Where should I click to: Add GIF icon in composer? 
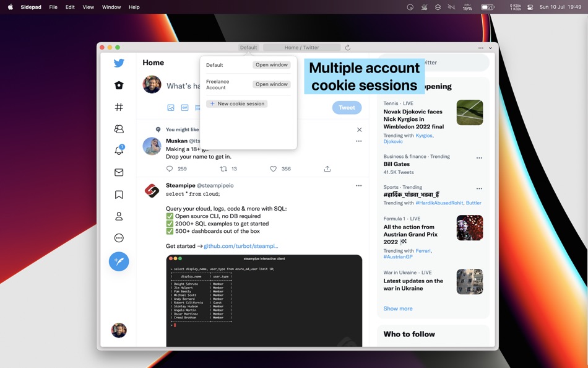point(184,108)
